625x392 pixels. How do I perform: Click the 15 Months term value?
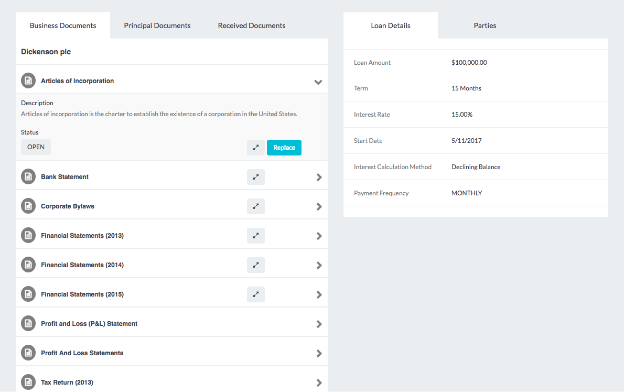(x=466, y=89)
